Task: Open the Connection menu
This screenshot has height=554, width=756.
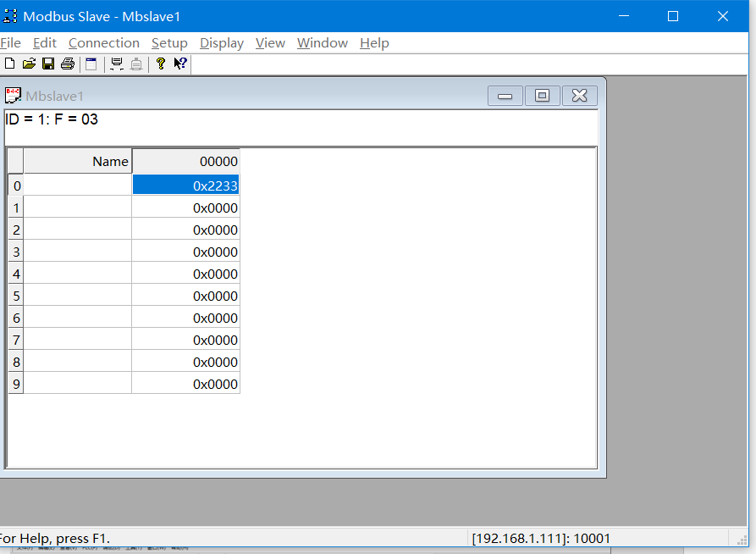Action: (104, 43)
